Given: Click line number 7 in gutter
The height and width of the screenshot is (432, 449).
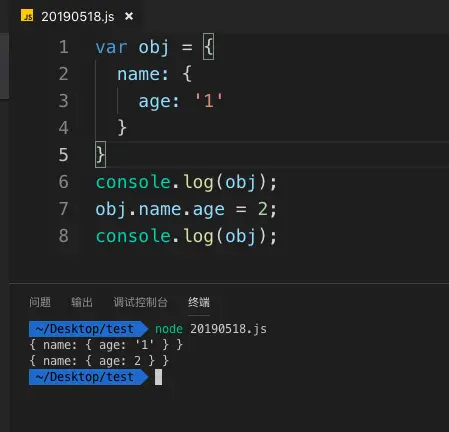Looking at the screenshot, I should tap(64, 209).
